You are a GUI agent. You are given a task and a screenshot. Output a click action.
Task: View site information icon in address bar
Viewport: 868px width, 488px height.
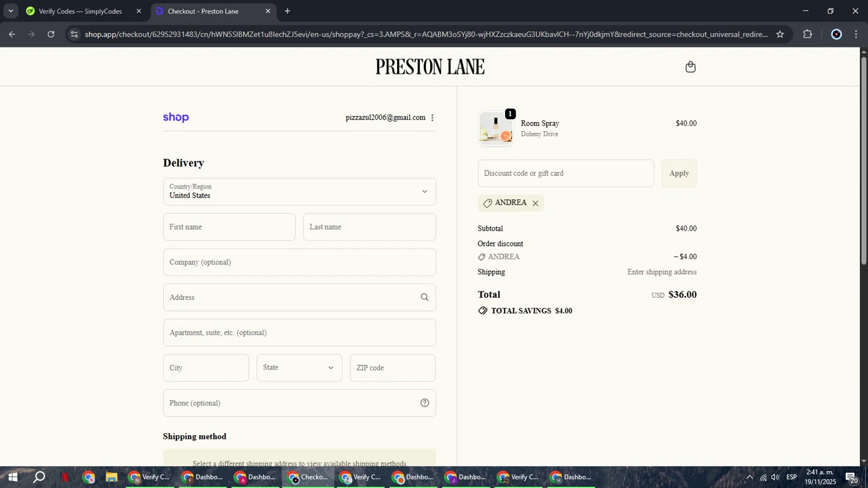(x=73, y=34)
